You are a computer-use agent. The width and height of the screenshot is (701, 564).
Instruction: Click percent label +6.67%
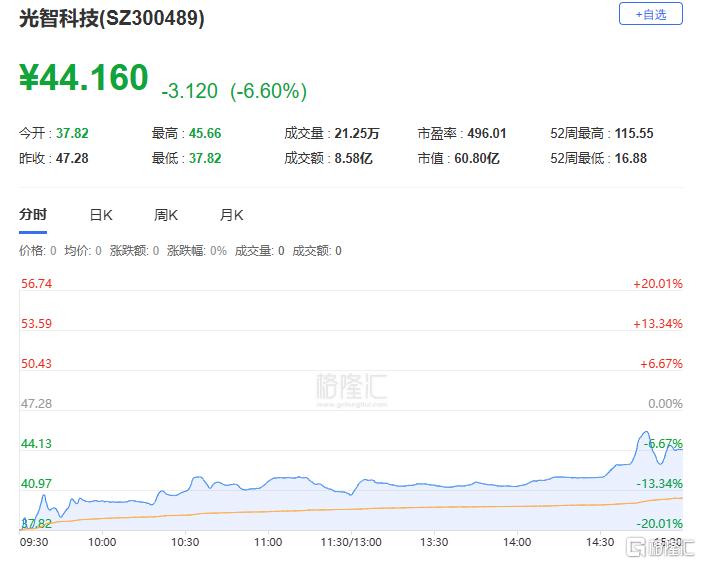click(661, 363)
